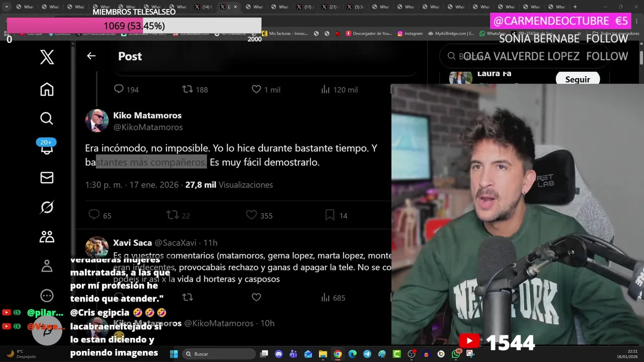Click the Windows Start button
The width and height of the screenshot is (644, 362).
[174, 354]
